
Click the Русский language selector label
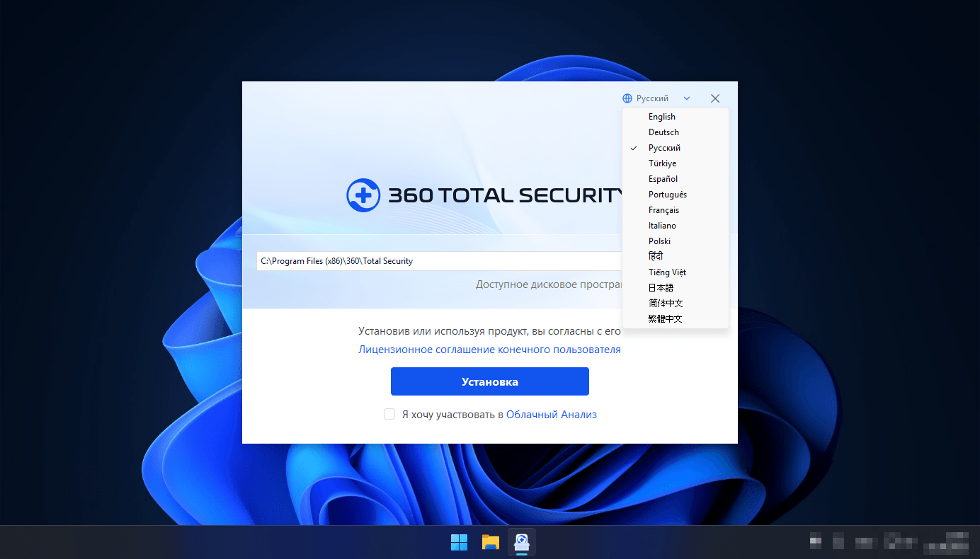(x=652, y=98)
